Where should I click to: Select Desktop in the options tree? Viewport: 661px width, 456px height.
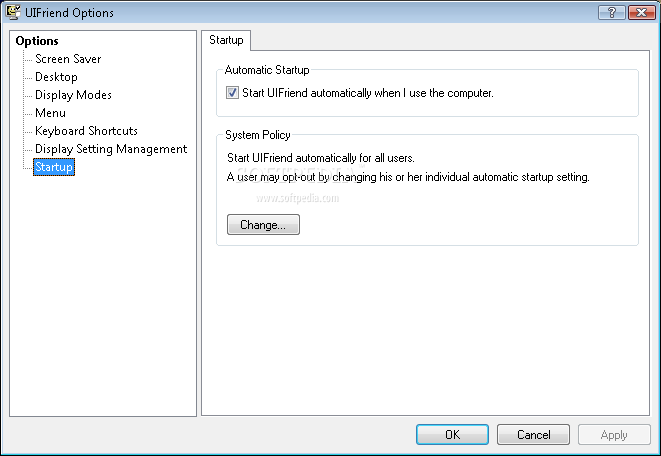pyautogui.click(x=56, y=77)
